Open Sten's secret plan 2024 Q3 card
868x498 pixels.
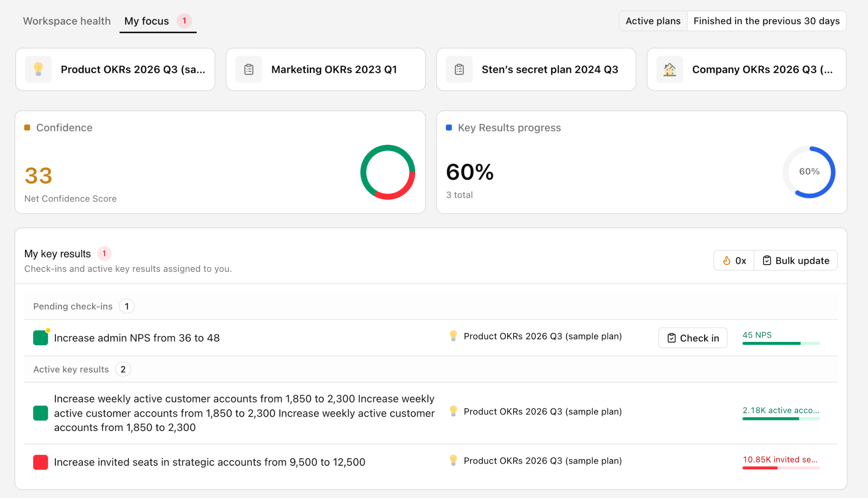coord(536,69)
